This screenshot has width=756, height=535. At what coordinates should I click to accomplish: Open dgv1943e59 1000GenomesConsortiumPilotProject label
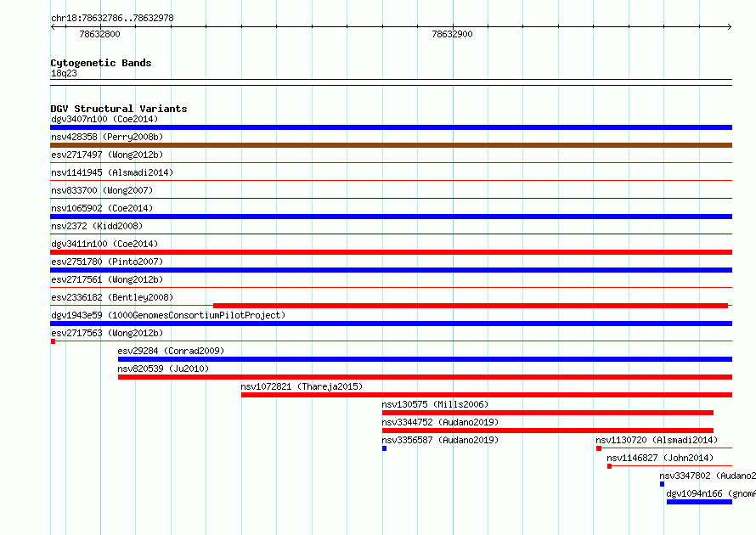click(168, 315)
